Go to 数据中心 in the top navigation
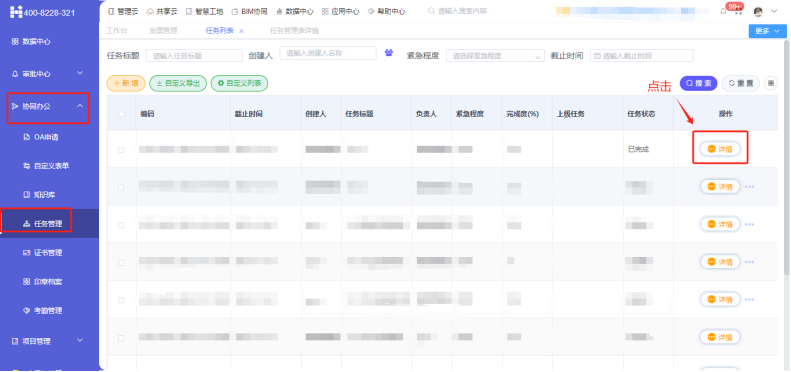Screen dimensions: 791x372 click(295, 11)
